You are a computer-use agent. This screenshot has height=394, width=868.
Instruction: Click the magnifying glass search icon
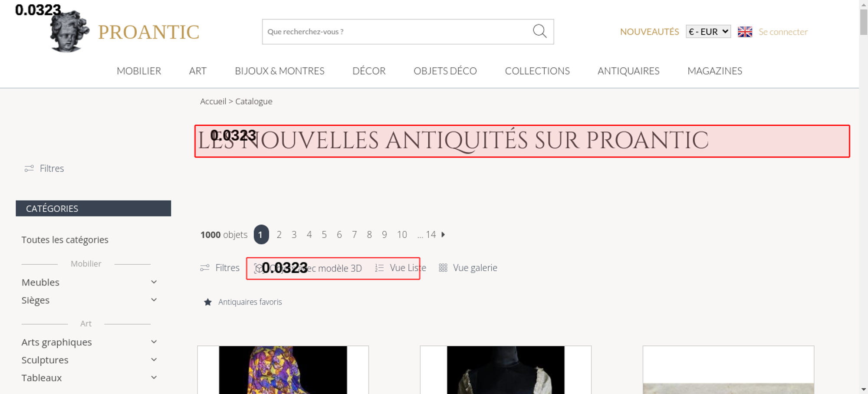(539, 31)
